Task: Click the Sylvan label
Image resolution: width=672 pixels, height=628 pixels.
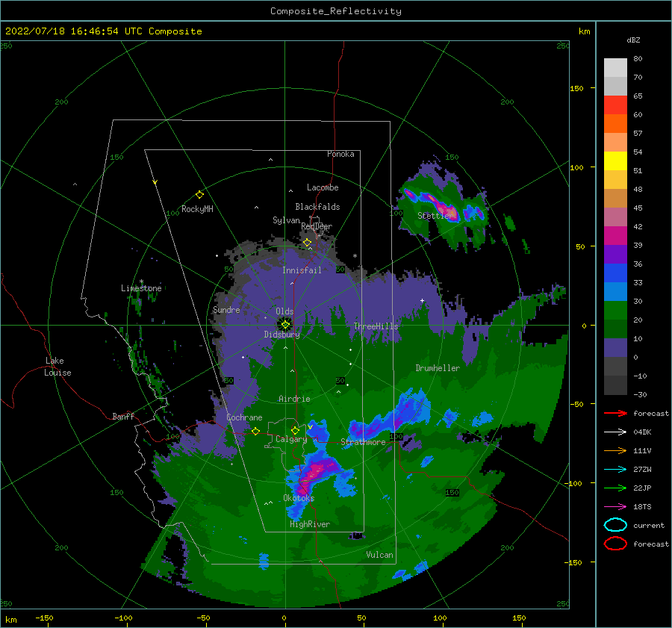Action: [x=286, y=220]
